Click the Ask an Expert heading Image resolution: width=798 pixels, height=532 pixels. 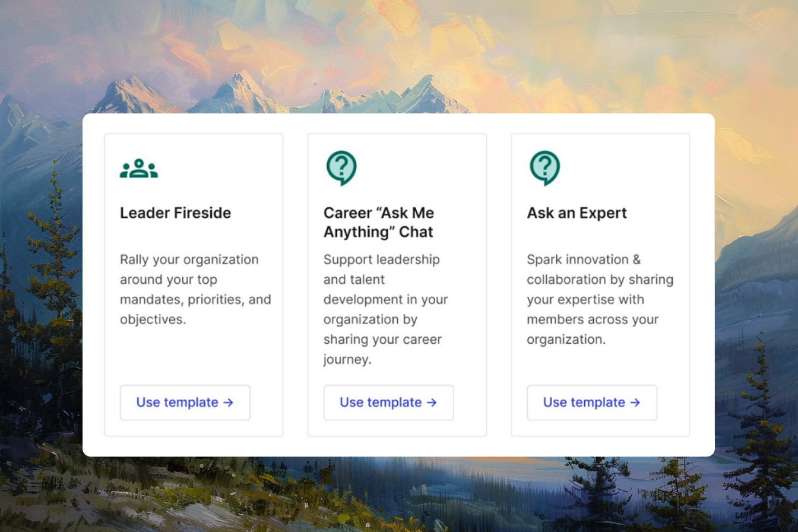pos(577,213)
